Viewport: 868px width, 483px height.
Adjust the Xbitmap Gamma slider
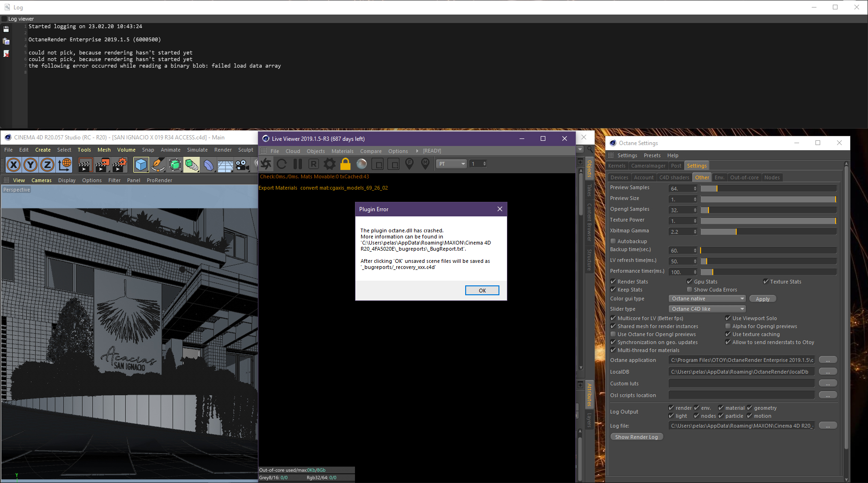(768, 232)
